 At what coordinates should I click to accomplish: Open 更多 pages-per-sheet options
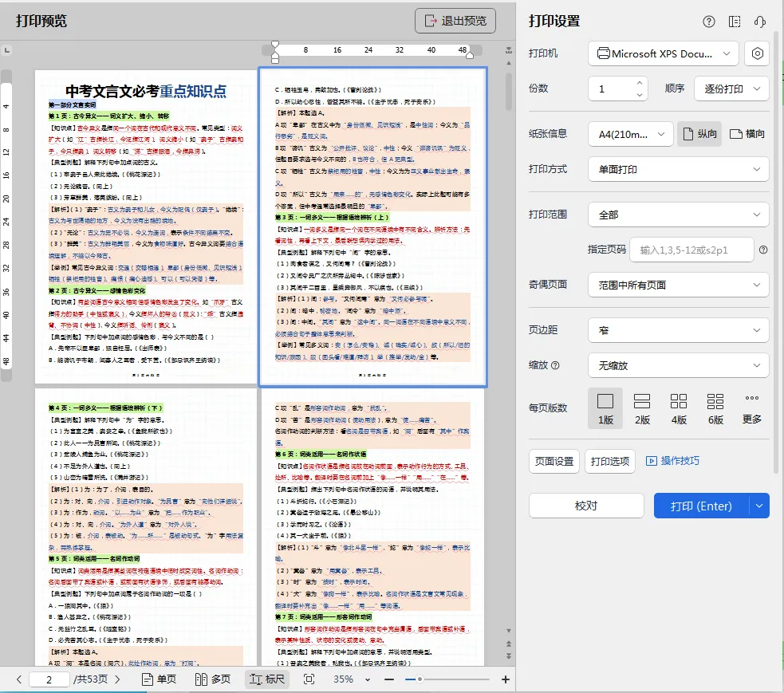pyautogui.click(x=752, y=408)
